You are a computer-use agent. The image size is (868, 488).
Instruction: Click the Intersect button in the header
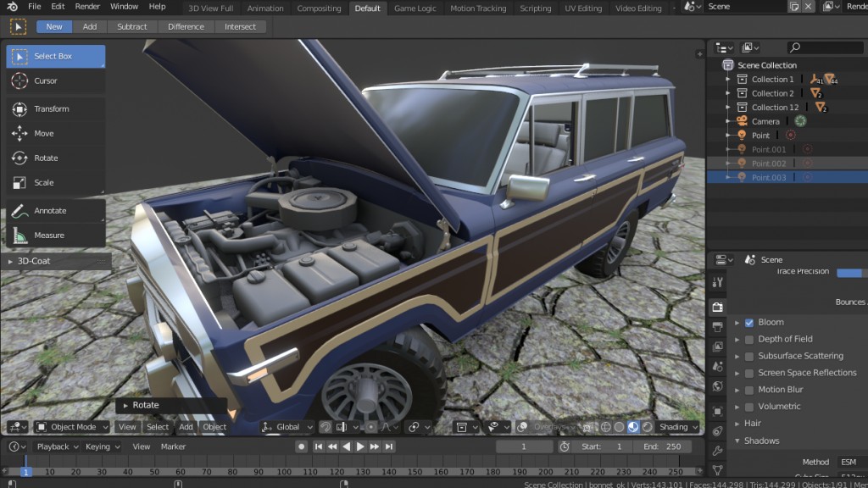coord(241,26)
